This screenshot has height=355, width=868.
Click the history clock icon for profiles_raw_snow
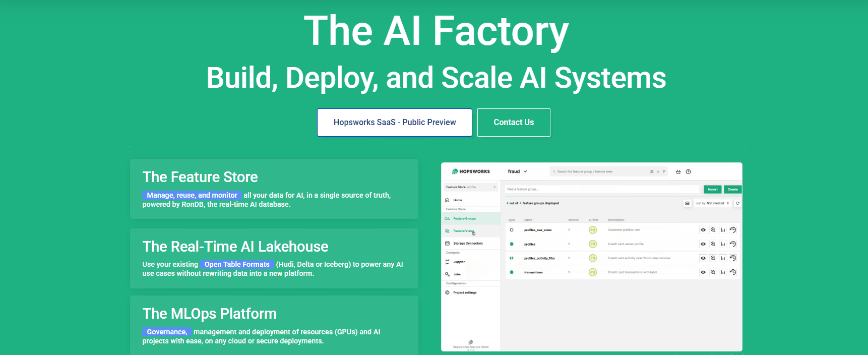click(x=733, y=230)
